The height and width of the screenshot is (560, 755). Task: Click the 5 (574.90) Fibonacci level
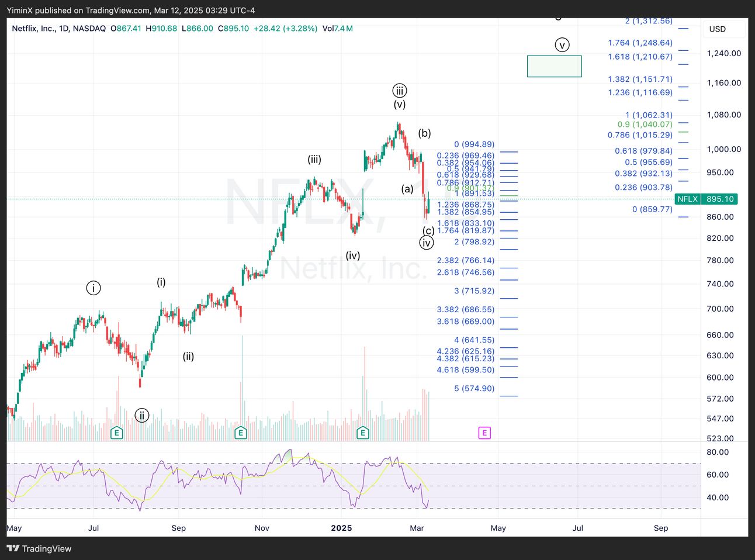(475, 389)
